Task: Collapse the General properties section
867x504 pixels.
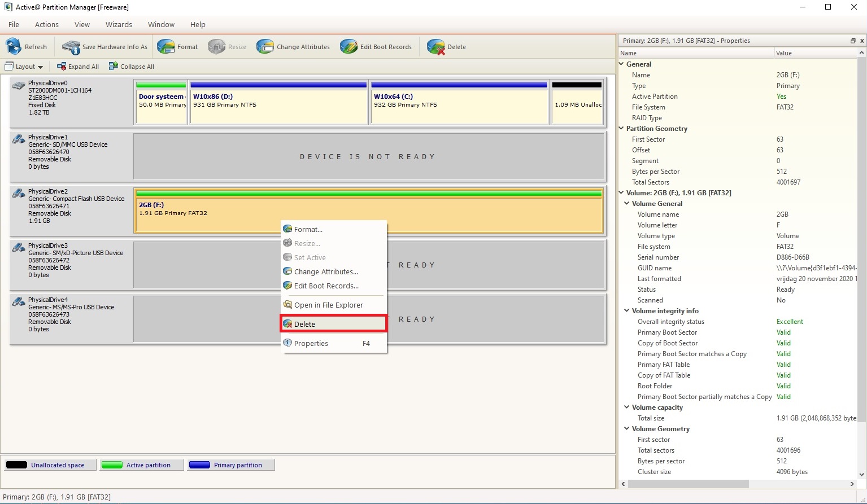Action: tap(621, 64)
